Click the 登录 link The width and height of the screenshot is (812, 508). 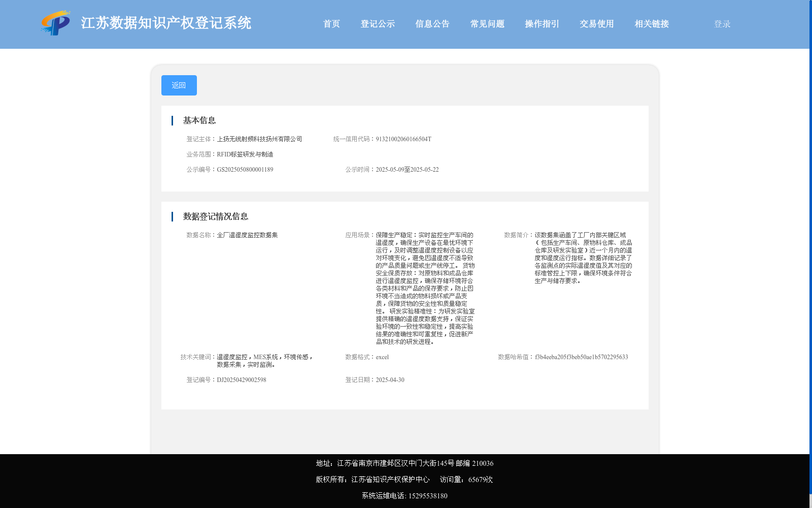coord(722,24)
